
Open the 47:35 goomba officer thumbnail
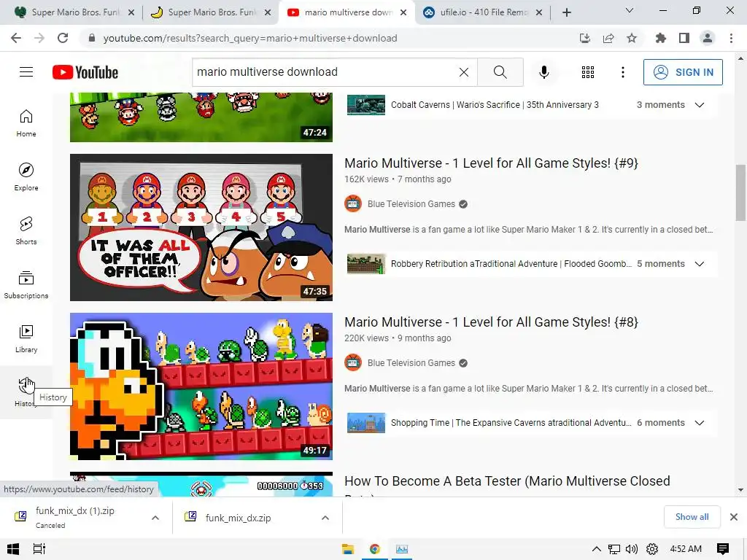[201, 227]
